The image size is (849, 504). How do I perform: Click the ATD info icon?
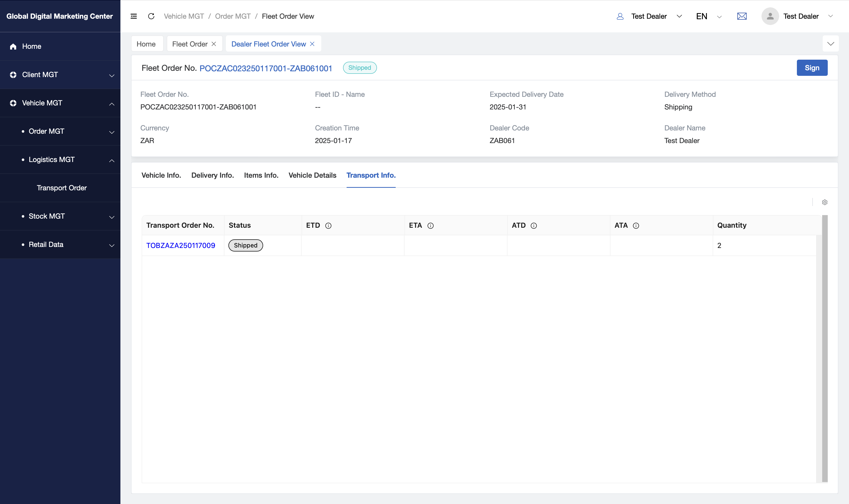(534, 226)
